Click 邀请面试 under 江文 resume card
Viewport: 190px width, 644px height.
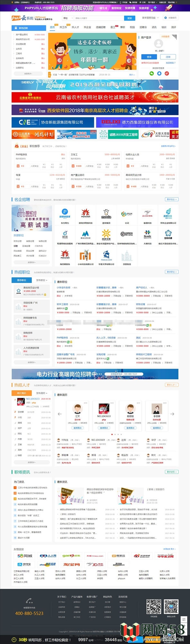(77, 428)
